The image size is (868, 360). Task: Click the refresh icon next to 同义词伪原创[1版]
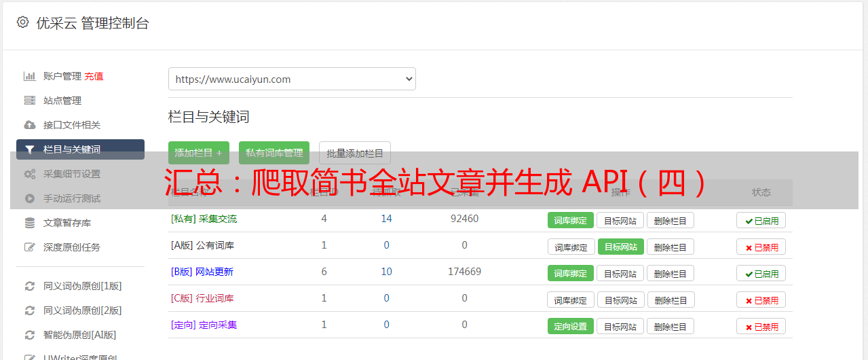(30, 286)
